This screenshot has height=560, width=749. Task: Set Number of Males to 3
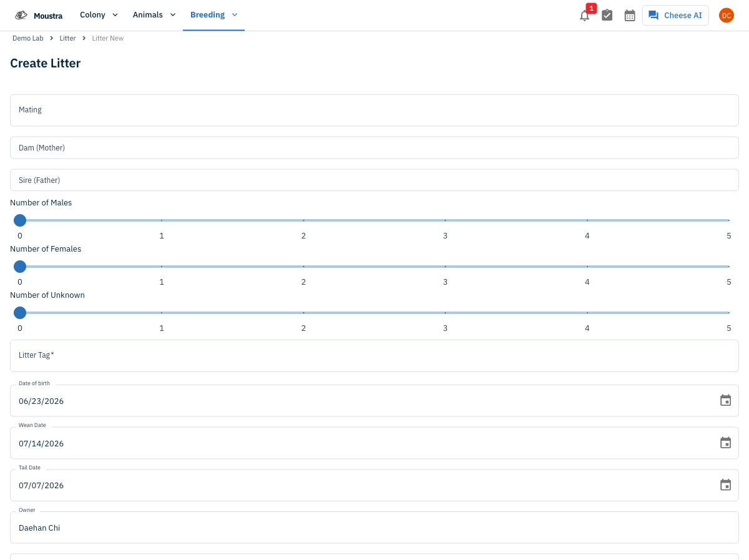[x=445, y=220]
